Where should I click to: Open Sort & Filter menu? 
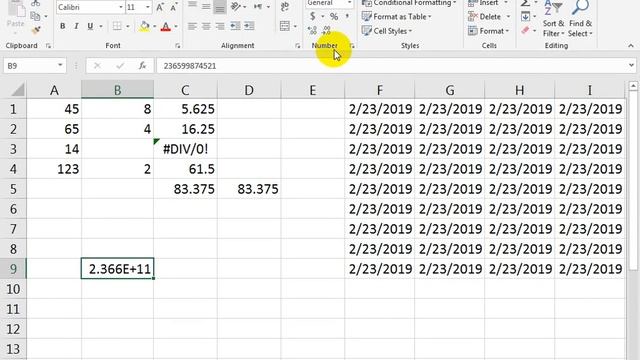tap(553, 19)
